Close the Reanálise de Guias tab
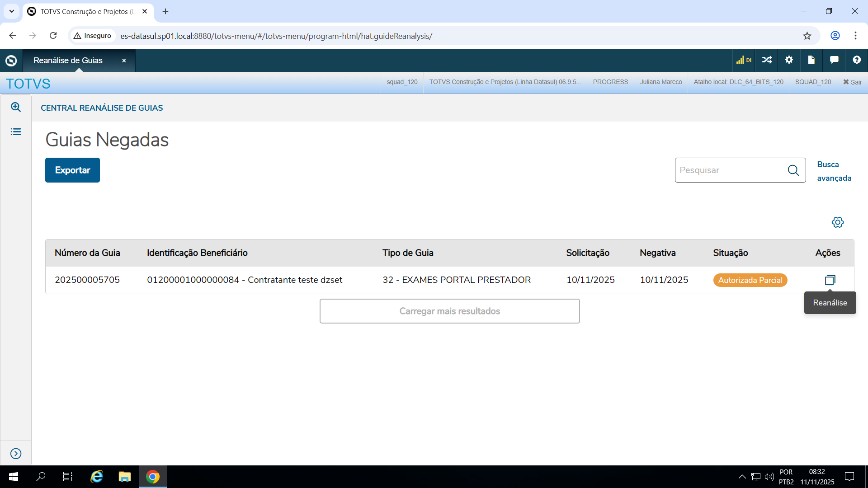 coord(124,61)
